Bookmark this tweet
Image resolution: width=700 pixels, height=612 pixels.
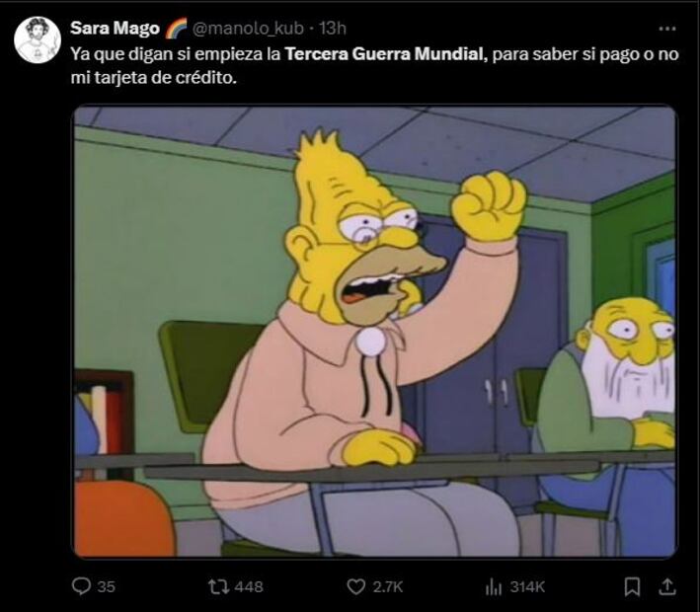[632, 586]
